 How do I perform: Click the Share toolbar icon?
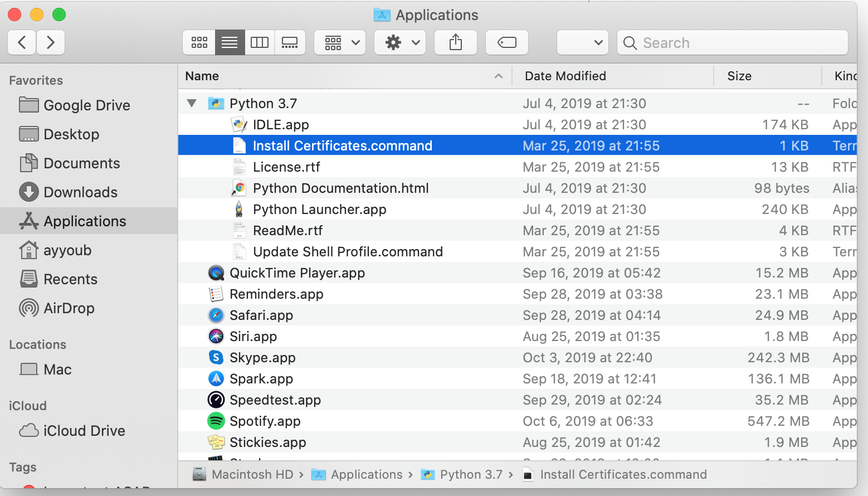pyautogui.click(x=456, y=42)
